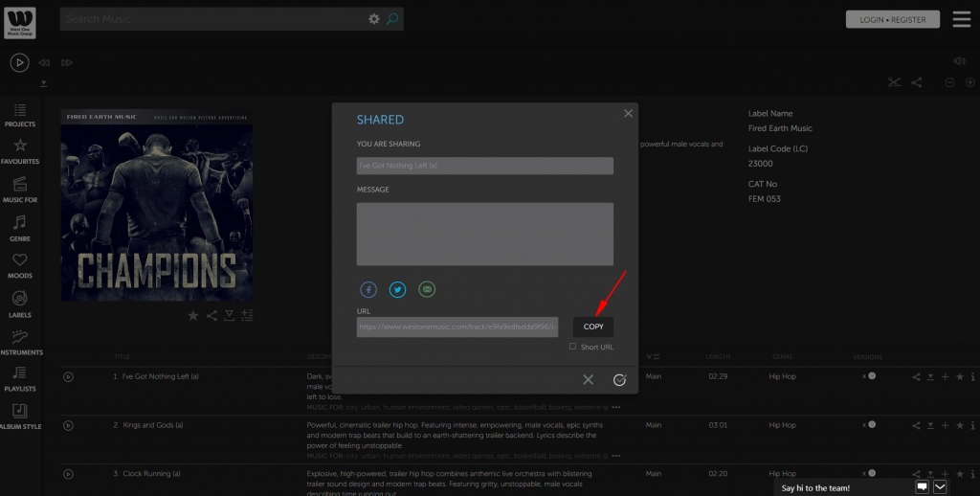Open the Genre sidebar category
Screen dimensions: 980x496
[20, 228]
